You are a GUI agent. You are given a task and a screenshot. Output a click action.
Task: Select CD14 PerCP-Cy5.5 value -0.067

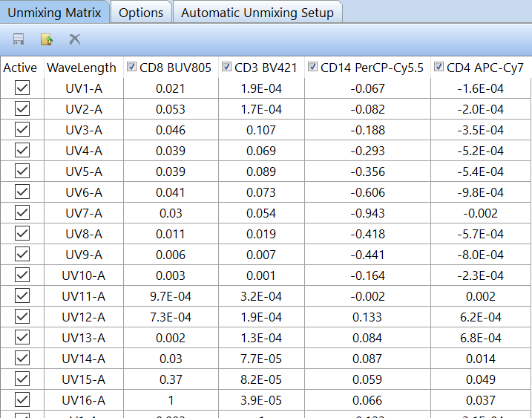(367, 88)
